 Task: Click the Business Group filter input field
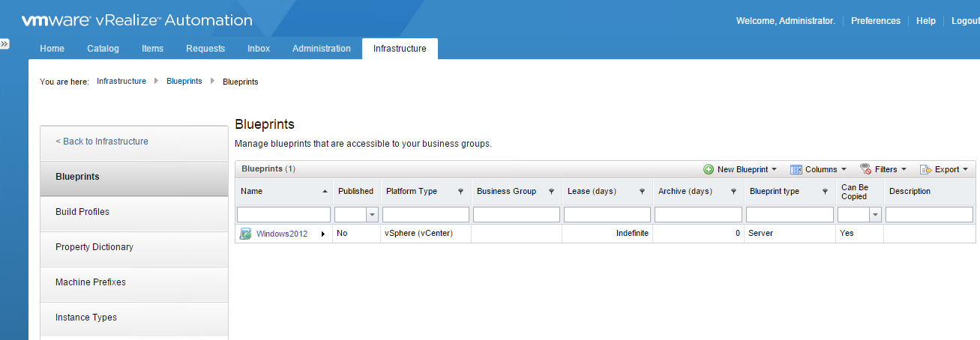(517, 215)
